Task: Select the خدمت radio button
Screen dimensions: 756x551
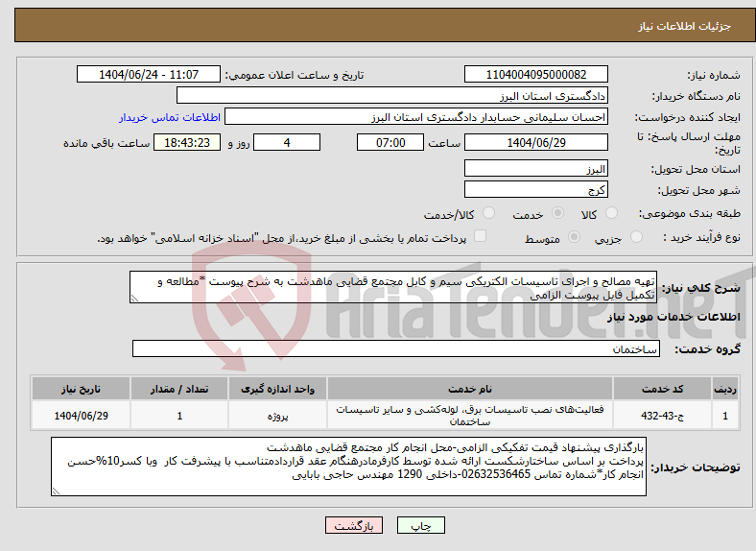Action: [x=557, y=213]
